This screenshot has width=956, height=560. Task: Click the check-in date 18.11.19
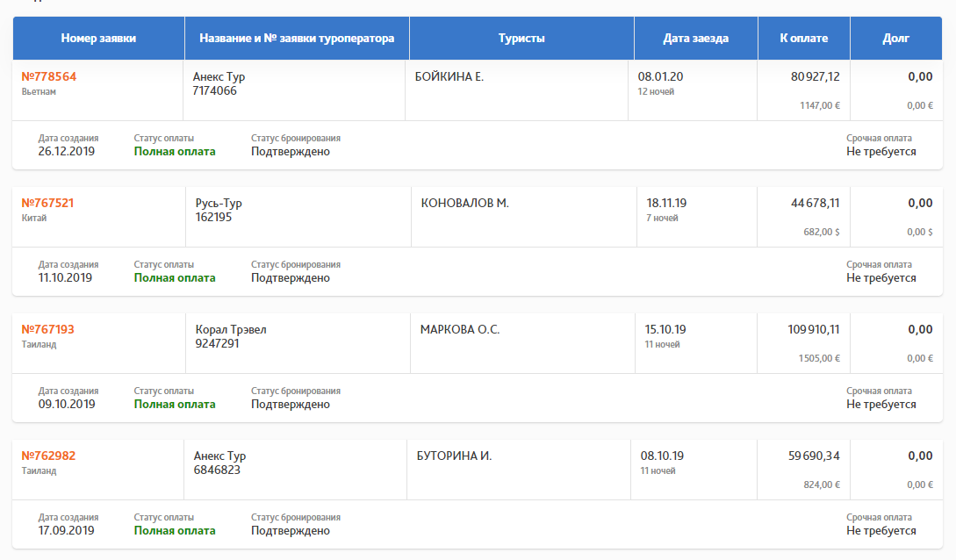coord(666,203)
